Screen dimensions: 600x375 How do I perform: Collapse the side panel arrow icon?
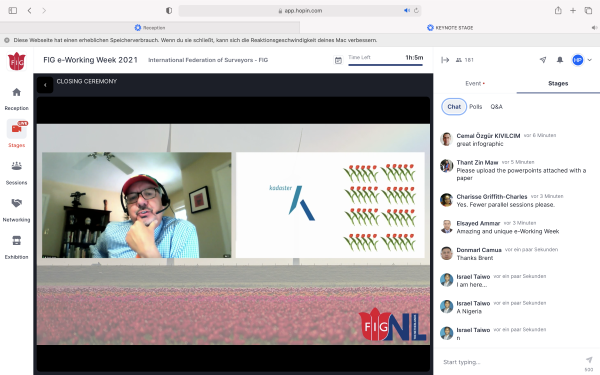point(445,60)
